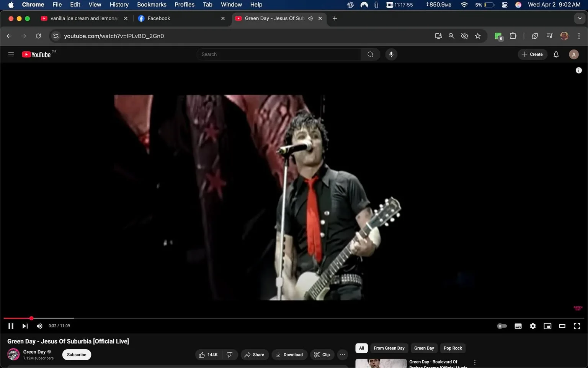Turn on subtitles/closed captions
Viewport: 588px width, 368px height.
518,326
